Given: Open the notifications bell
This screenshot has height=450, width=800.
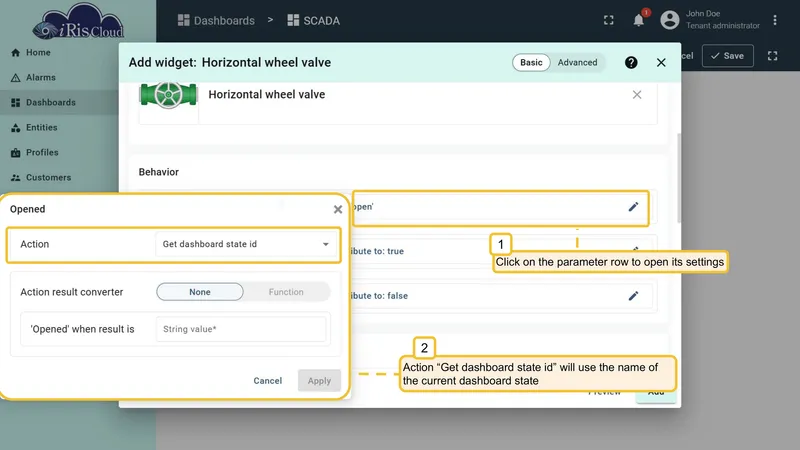Looking at the screenshot, I should pyautogui.click(x=638, y=20).
